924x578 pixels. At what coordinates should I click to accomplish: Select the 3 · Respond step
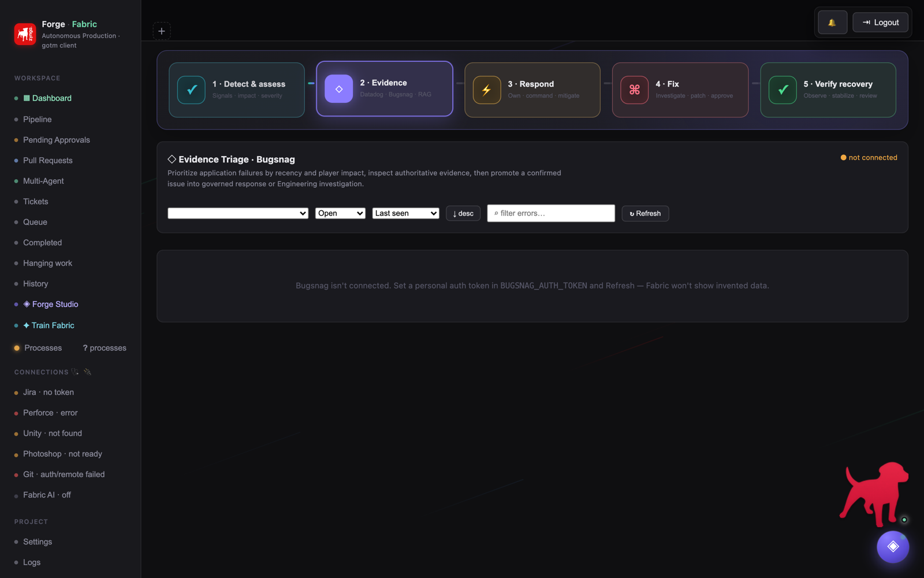(532, 90)
